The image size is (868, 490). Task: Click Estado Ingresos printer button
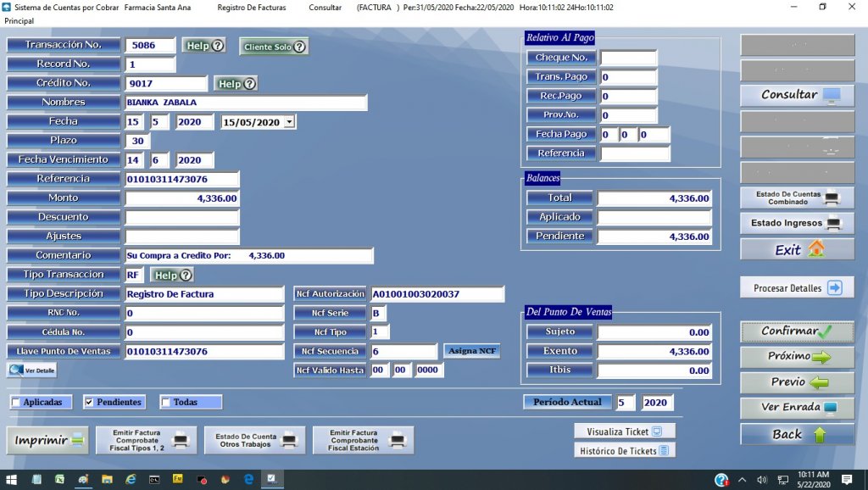pyautogui.click(x=797, y=224)
